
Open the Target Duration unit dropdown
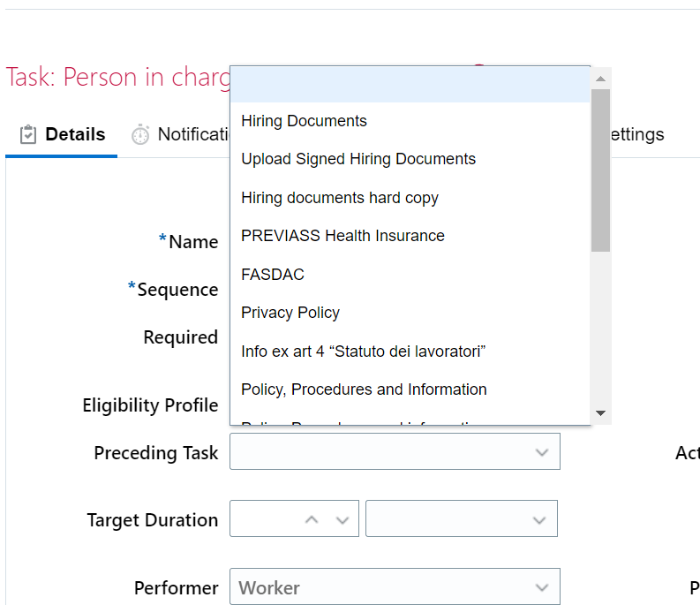click(461, 518)
